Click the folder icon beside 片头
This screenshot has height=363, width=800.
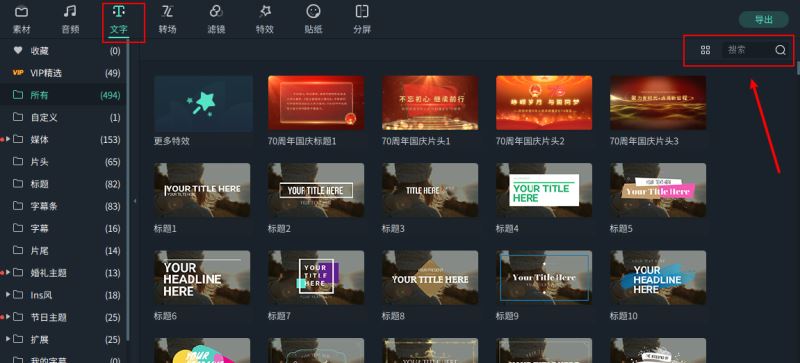pos(18,162)
